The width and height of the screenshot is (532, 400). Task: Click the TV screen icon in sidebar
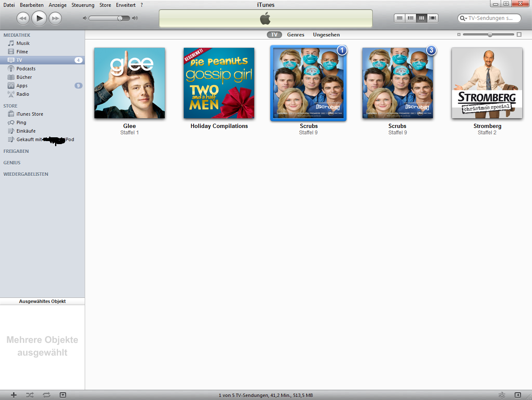pyautogui.click(x=11, y=60)
